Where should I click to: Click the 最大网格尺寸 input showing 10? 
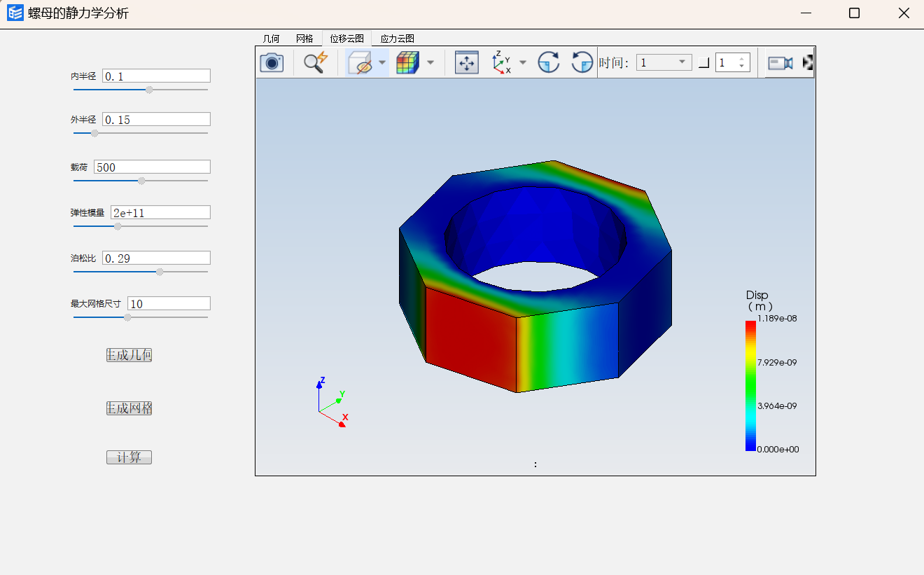169,303
